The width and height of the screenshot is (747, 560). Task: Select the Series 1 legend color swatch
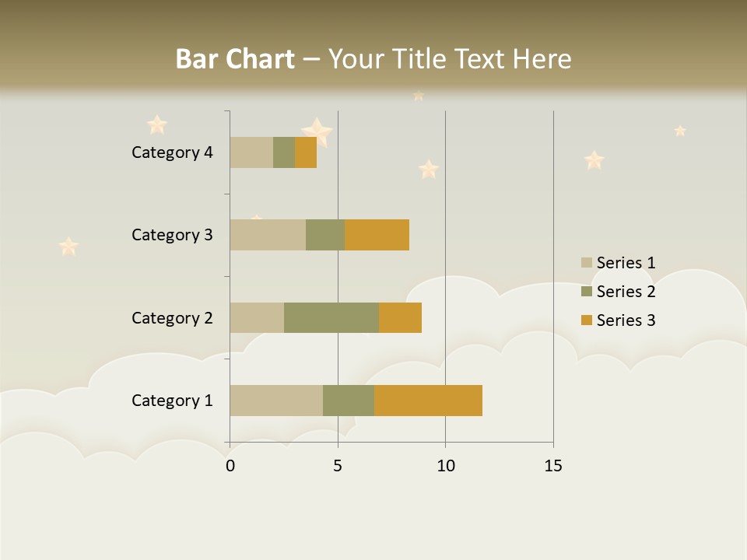(587, 263)
